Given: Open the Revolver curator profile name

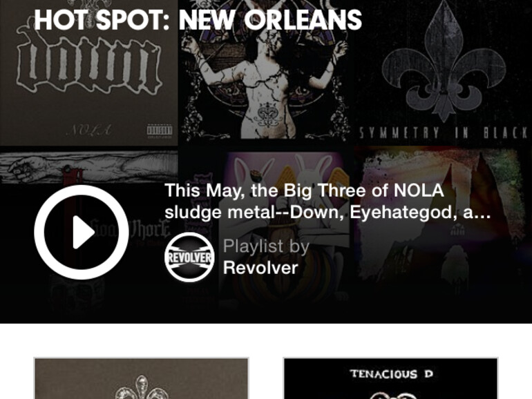Looking at the screenshot, I should (260, 268).
